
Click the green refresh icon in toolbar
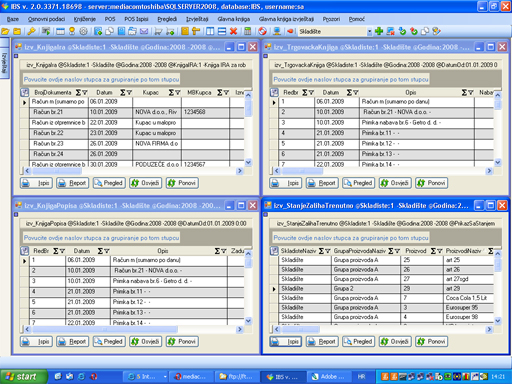(402, 31)
